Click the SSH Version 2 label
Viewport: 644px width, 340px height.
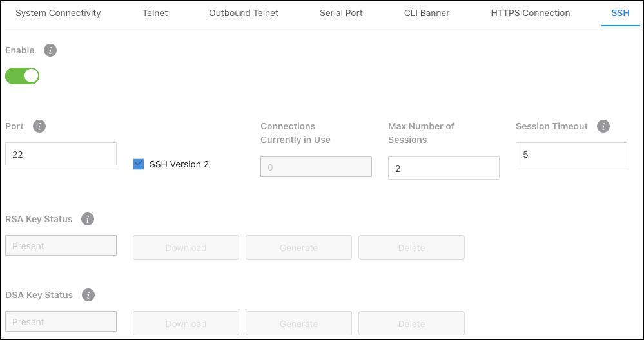click(179, 164)
